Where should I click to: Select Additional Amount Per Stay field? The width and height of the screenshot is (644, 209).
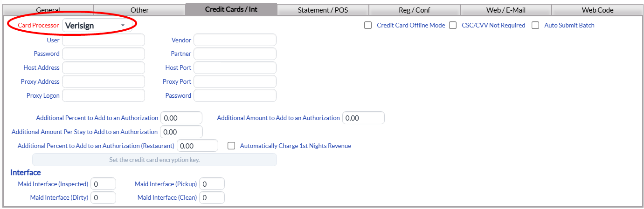click(x=181, y=132)
